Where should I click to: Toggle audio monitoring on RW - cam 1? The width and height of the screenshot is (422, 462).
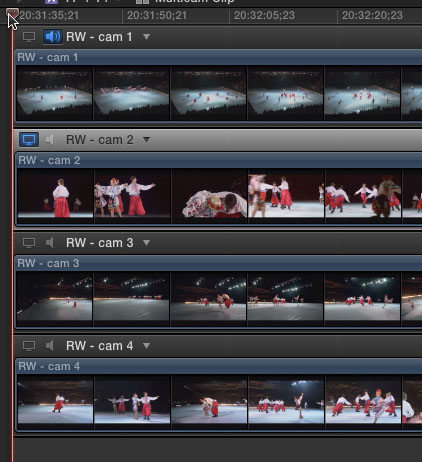53,37
